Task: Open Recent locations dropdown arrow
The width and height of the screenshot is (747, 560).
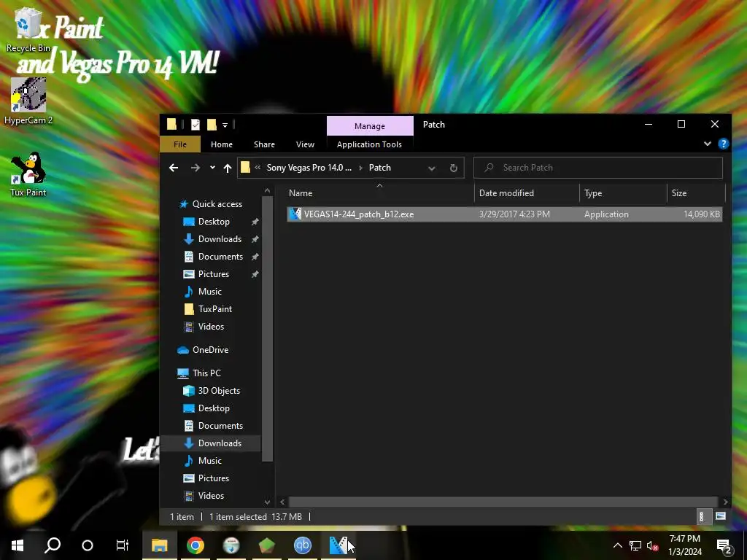Action: pos(212,168)
